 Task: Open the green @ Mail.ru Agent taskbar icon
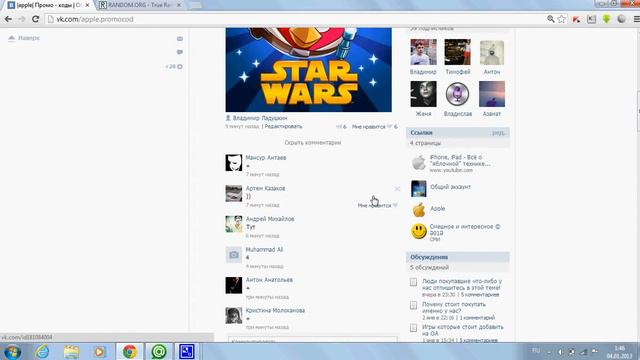coord(159,351)
